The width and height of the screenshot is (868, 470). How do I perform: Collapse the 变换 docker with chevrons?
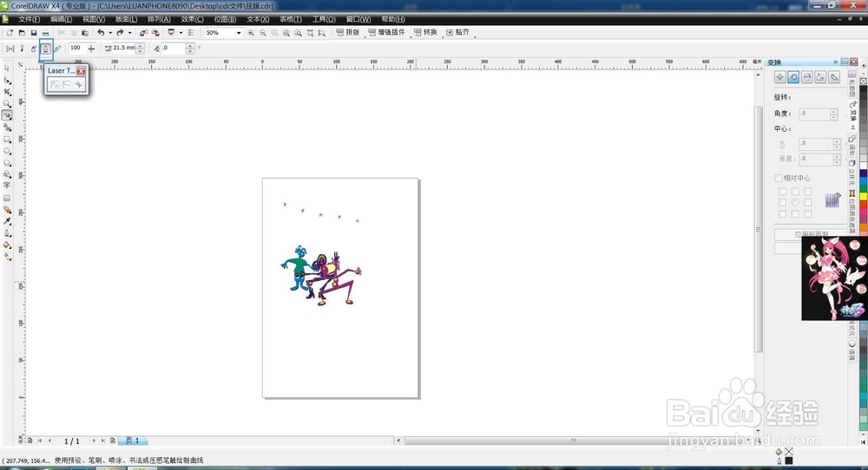tap(835, 62)
